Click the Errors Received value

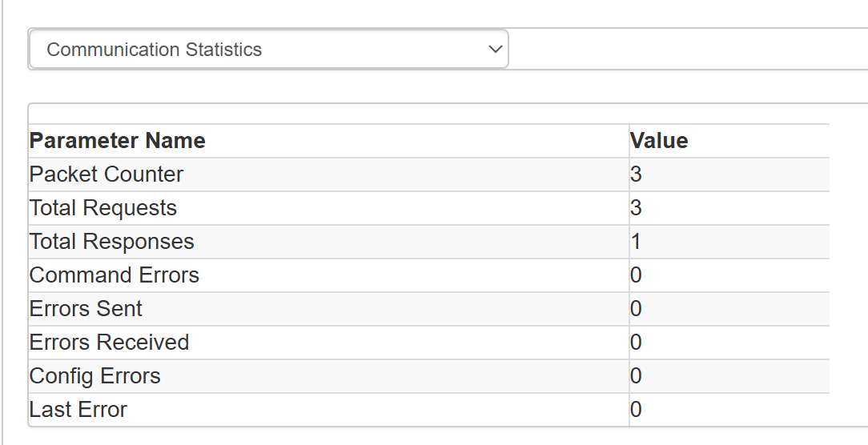click(636, 343)
